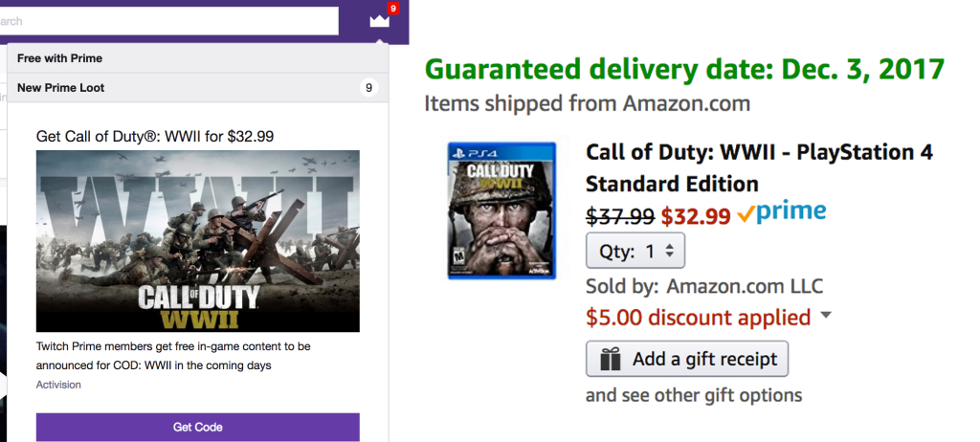
Task: Open the Prime crown loot icon
Action: (x=379, y=20)
